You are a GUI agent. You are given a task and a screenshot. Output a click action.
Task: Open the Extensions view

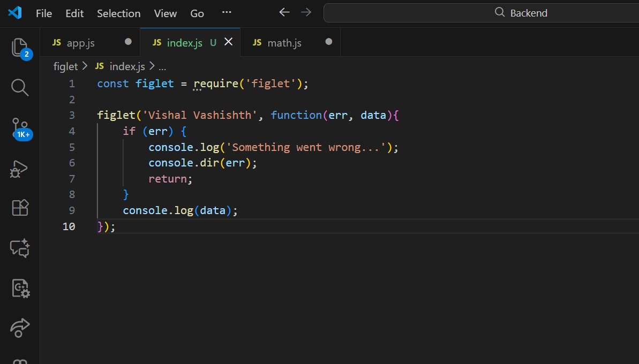click(19, 208)
